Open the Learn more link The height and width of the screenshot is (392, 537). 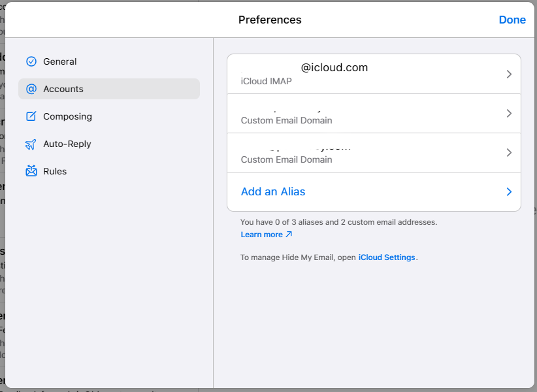pos(261,235)
